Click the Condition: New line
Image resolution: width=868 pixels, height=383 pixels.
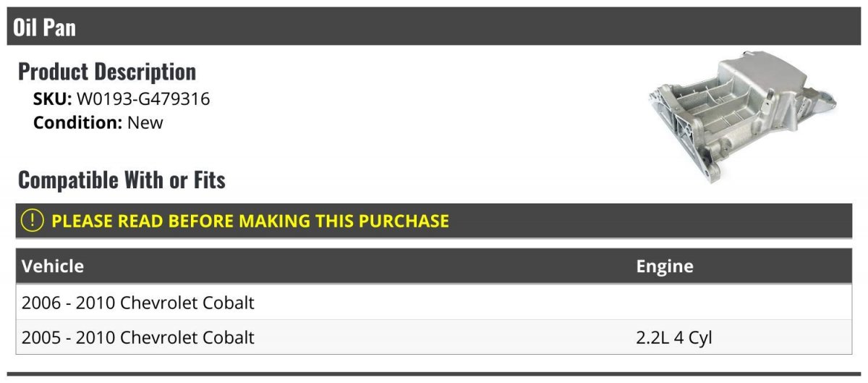point(98,122)
